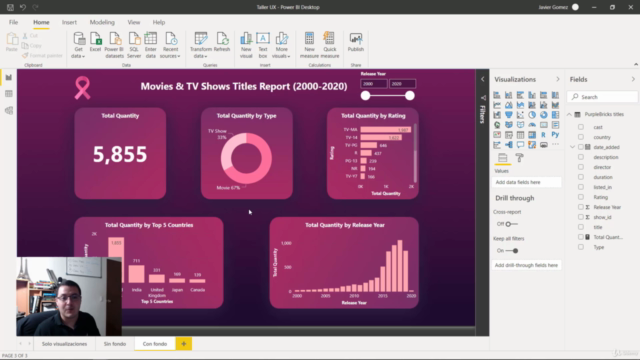Click the Release Year end value box
Image resolution: width=640 pixels, height=360 pixels.
point(402,84)
